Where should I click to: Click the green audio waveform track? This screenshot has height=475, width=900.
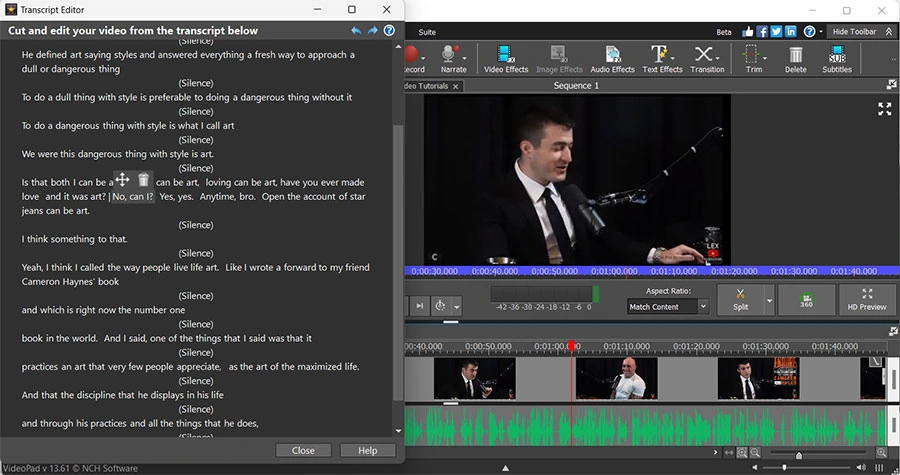(646, 426)
